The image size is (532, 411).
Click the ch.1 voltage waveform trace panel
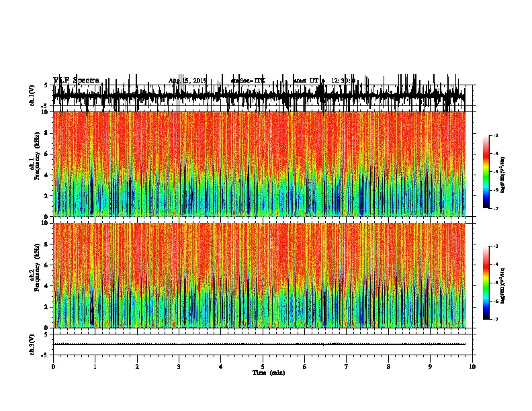pyautogui.click(x=259, y=95)
